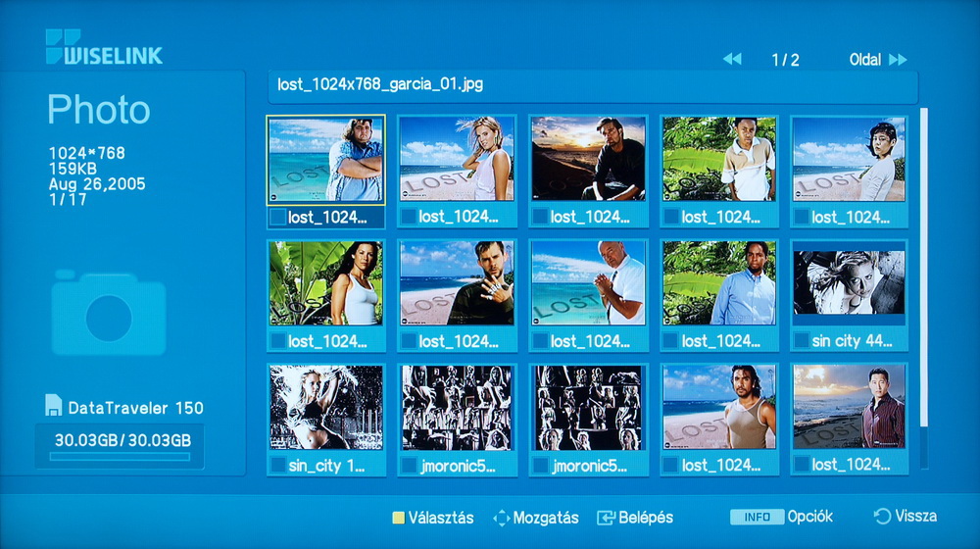Tick the checkbox under the first lost_1024 thumbnail
This screenshot has width=980, height=549.
coord(278,217)
